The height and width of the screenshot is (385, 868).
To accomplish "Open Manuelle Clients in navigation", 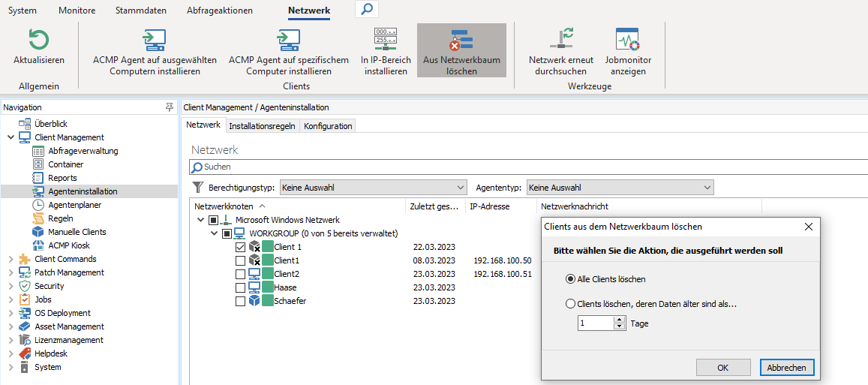I will (x=77, y=232).
